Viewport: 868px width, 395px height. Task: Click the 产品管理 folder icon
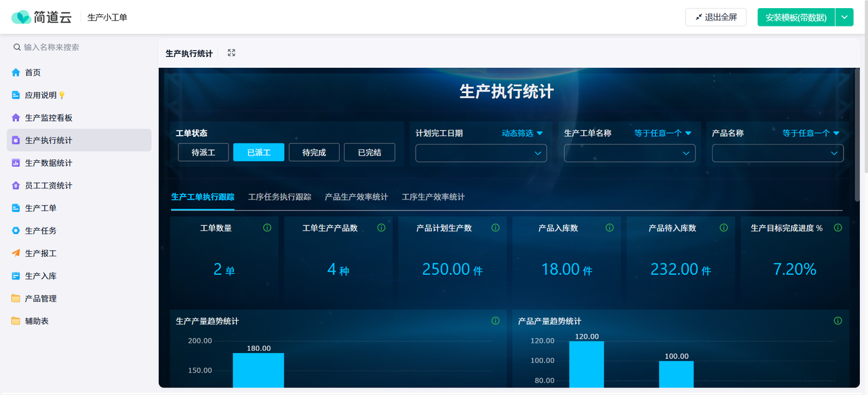(x=16, y=299)
